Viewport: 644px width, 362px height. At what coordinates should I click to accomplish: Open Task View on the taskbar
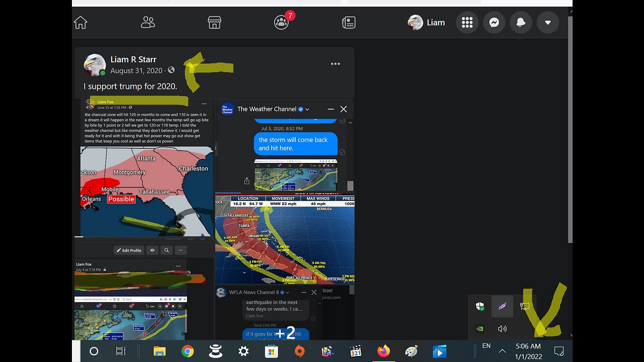point(121,351)
